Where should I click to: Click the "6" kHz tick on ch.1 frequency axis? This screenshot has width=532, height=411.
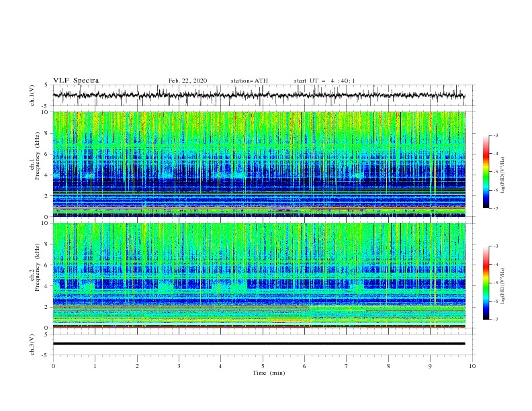click(46, 154)
